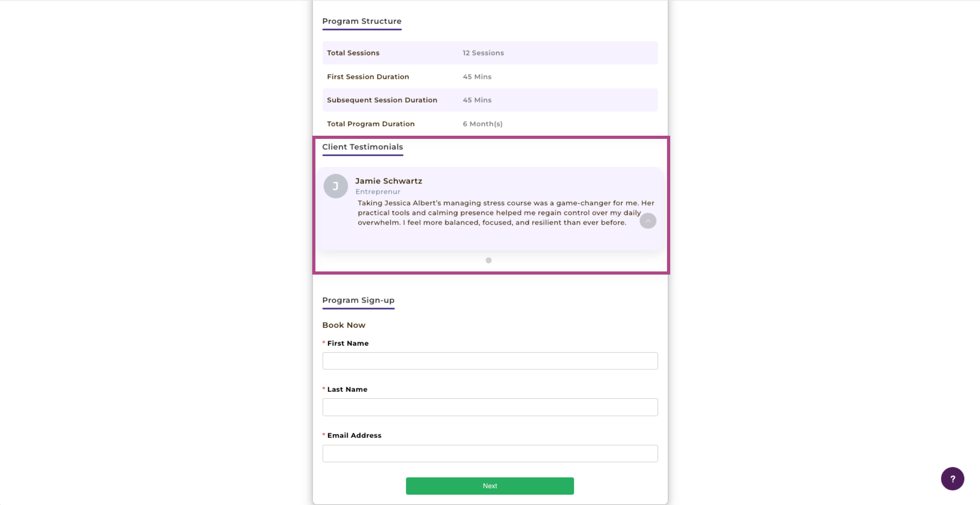The height and width of the screenshot is (505, 980).
Task: Select the Subsequent Session Duration row
Action: (490, 100)
